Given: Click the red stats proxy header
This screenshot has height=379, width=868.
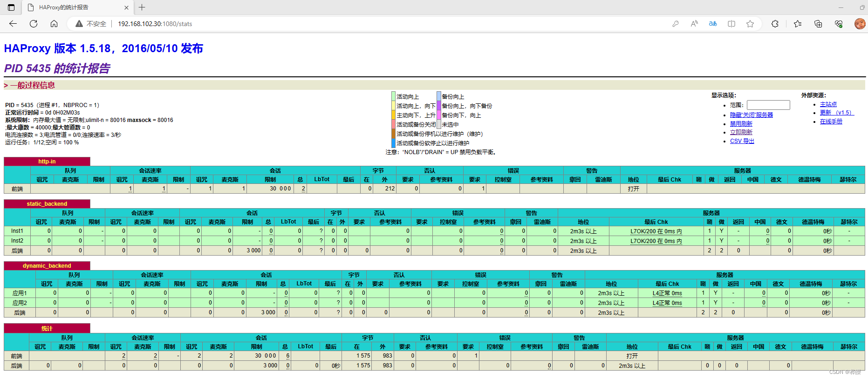Looking at the screenshot, I should coord(47,329).
